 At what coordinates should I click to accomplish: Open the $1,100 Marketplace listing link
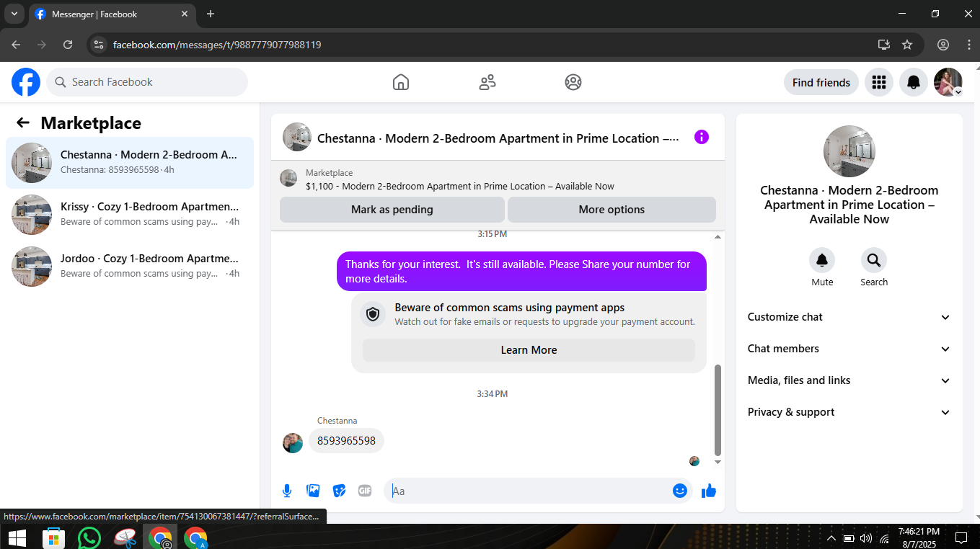(460, 186)
